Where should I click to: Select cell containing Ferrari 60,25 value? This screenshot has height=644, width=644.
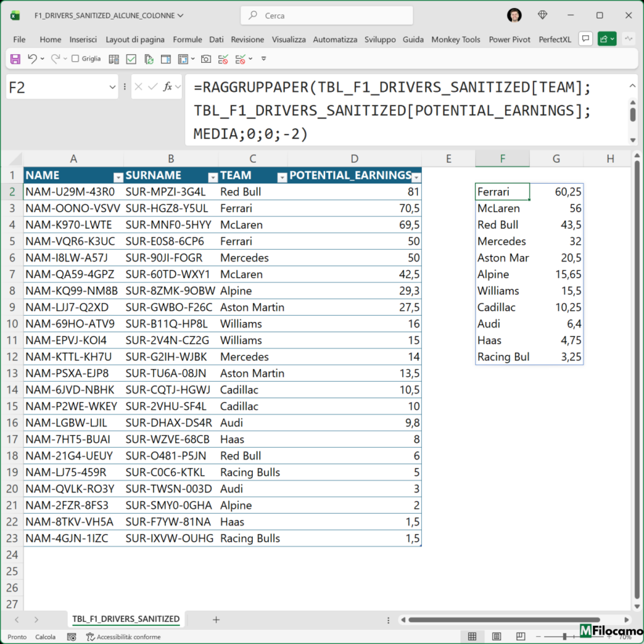click(556, 192)
